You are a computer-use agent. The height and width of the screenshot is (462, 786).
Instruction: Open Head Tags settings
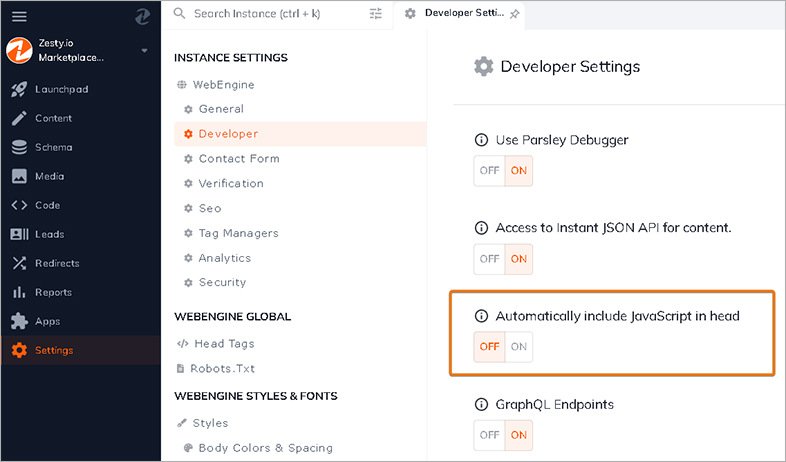[224, 343]
